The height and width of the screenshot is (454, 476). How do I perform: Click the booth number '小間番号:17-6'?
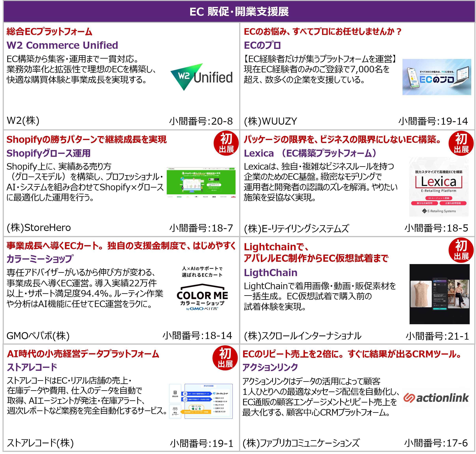[x=436, y=443]
